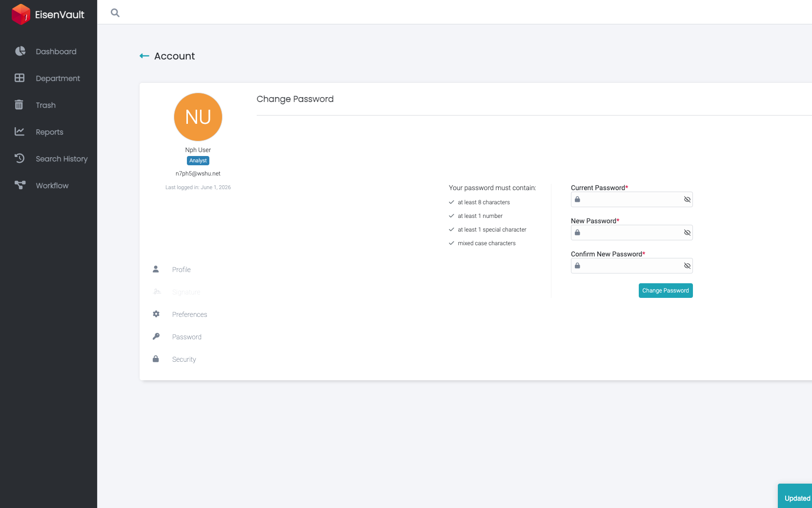Image resolution: width=812 pixels, height=508 pixels.
Task: Click 'Last logged in: June 1, 2026'
Action: coord(198,187)
